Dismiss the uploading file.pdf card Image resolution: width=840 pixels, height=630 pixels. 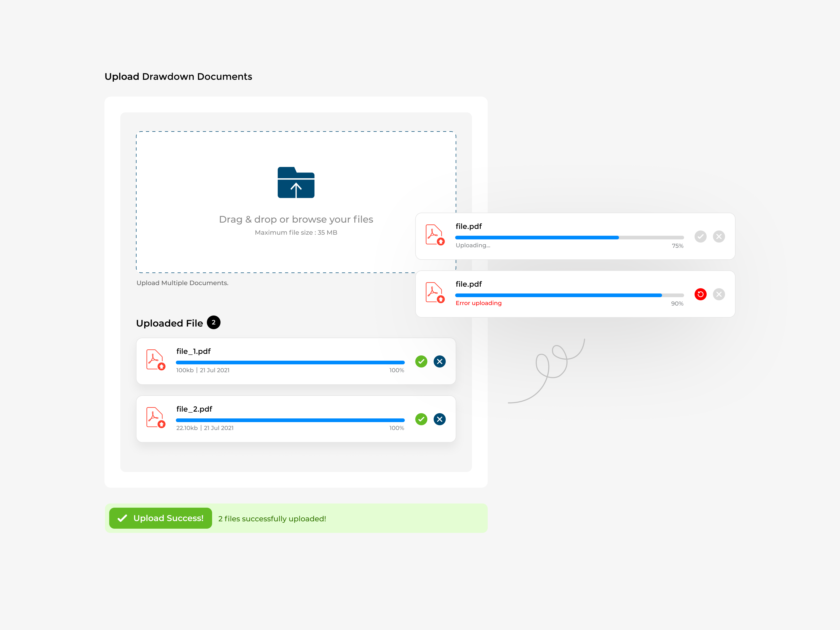(719, 237)
